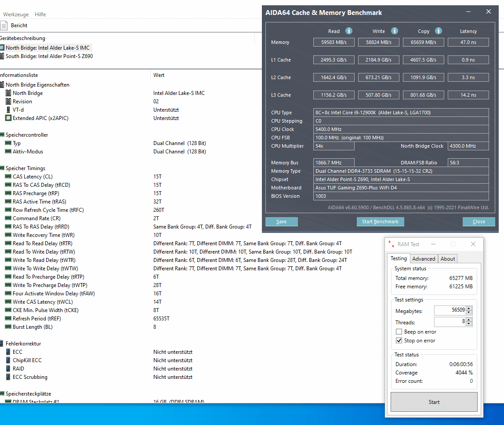Click the Memory Latency 47.0 ns field
Viewport: 504px width, 425px height.
(468, 42)
